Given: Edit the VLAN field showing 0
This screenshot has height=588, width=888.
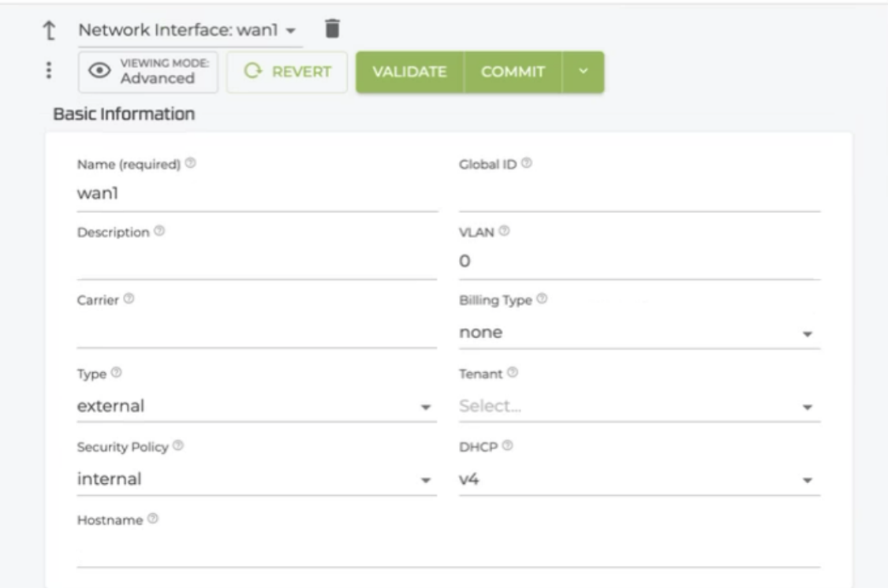Looking at the screenshot, I should pos(640,262).
